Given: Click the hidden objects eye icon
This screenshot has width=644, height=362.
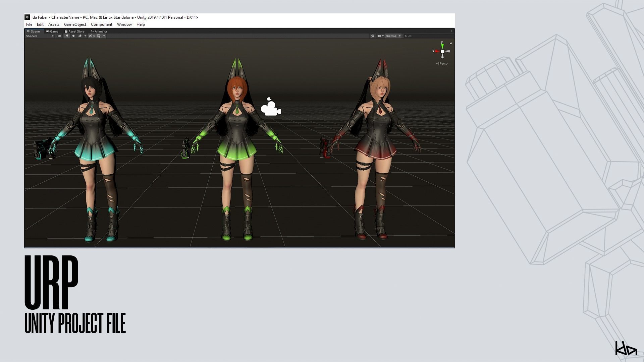Looking at the screenshot, I should coord(91,36).
